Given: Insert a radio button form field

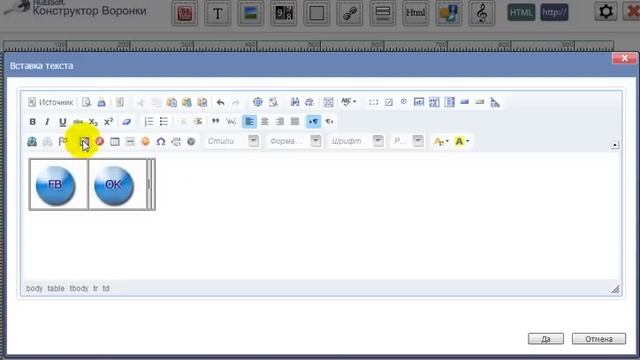Looking at the screenshot, I should click(x=404, y=102).
